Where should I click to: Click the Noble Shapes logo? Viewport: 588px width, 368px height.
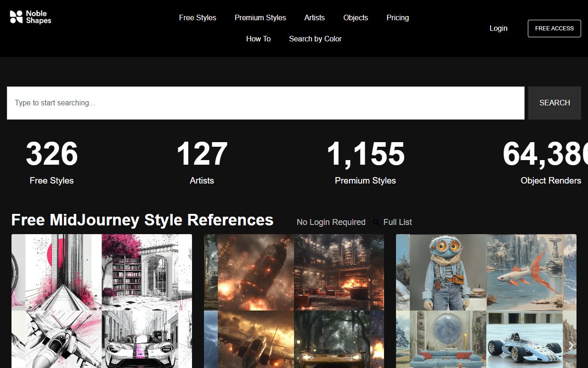tap(30, 17)
